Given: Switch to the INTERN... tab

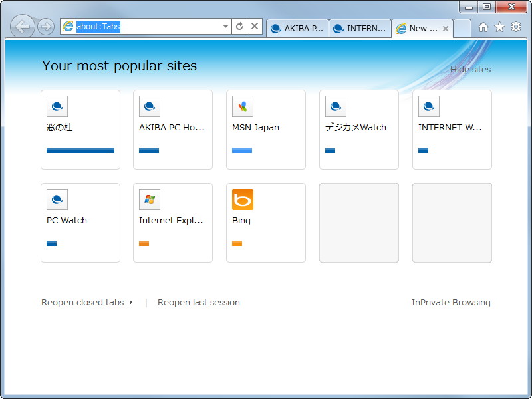Looking at the screenshot, I should point(360,29).
